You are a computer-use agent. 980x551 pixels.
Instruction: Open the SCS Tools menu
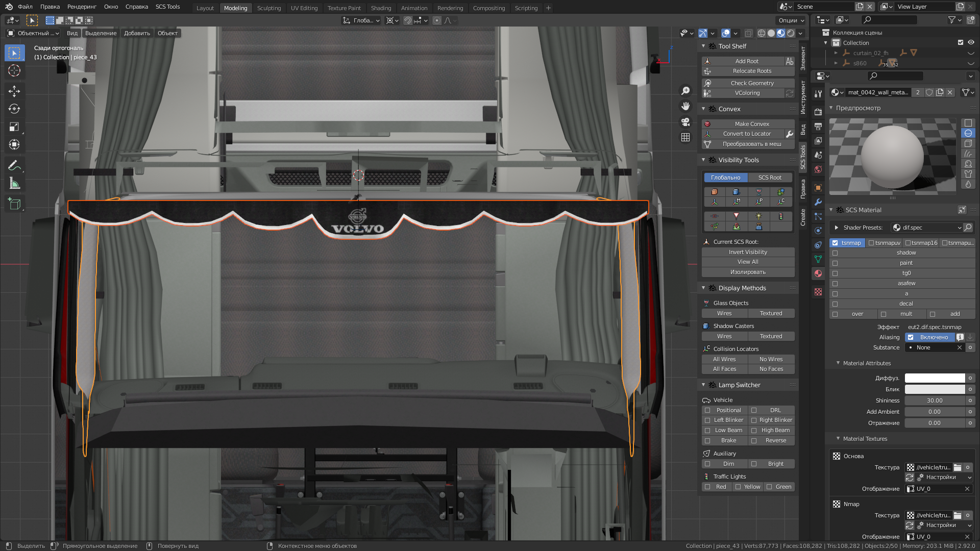[x=167, y=7]
